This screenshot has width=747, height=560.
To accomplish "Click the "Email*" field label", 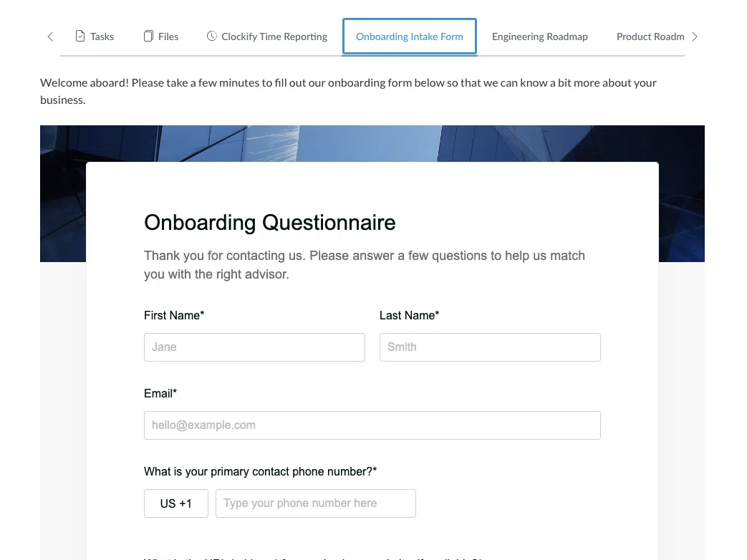I will click(x=160, y=393).
